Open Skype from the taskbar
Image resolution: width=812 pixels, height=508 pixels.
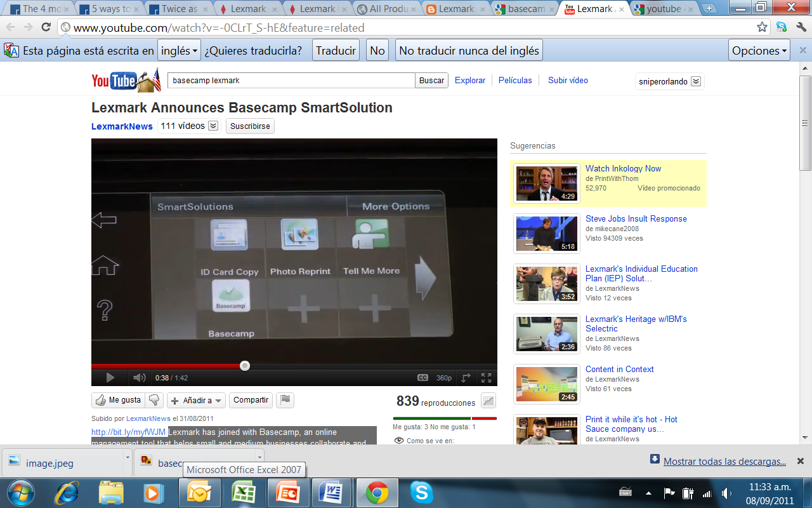pyautogui.click(x=421, y=493)
